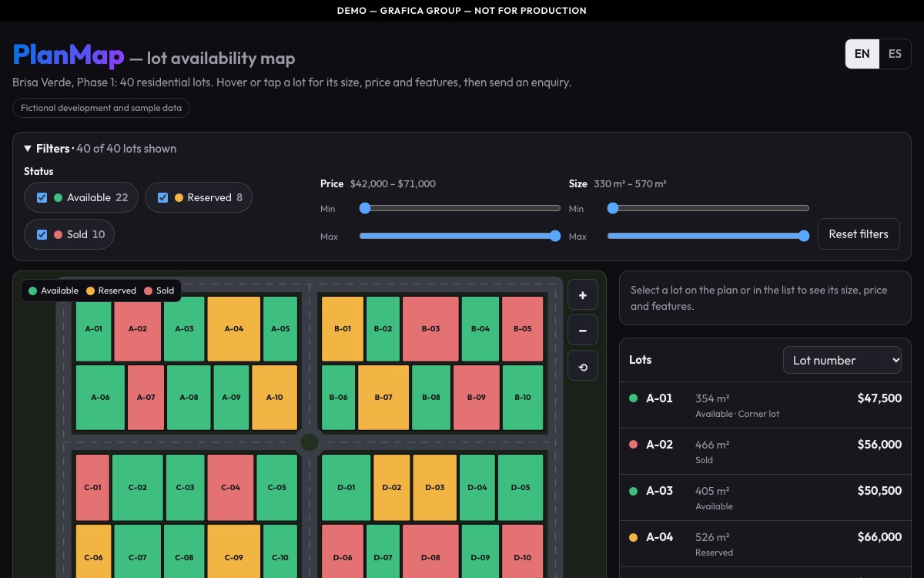Image resolution: width=924 pixels, height=578 pixels.
Task: Select reserved lot A-04 on the map
Action: tap(234, 329)
